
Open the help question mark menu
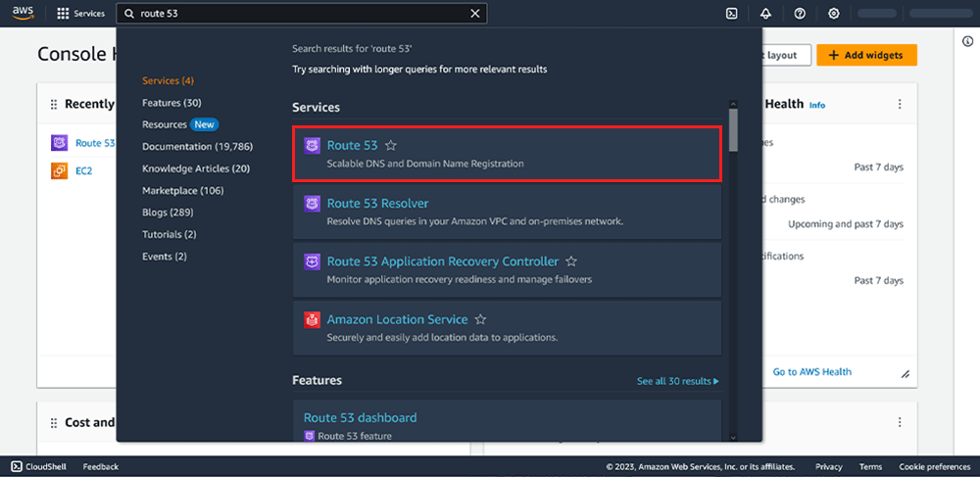[x=800, y=13]
